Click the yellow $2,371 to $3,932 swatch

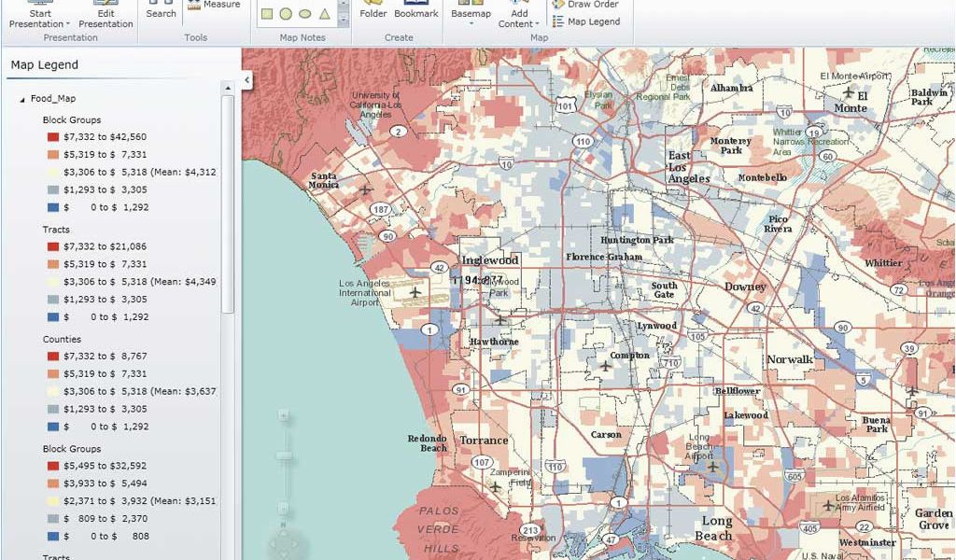(53, 501)
